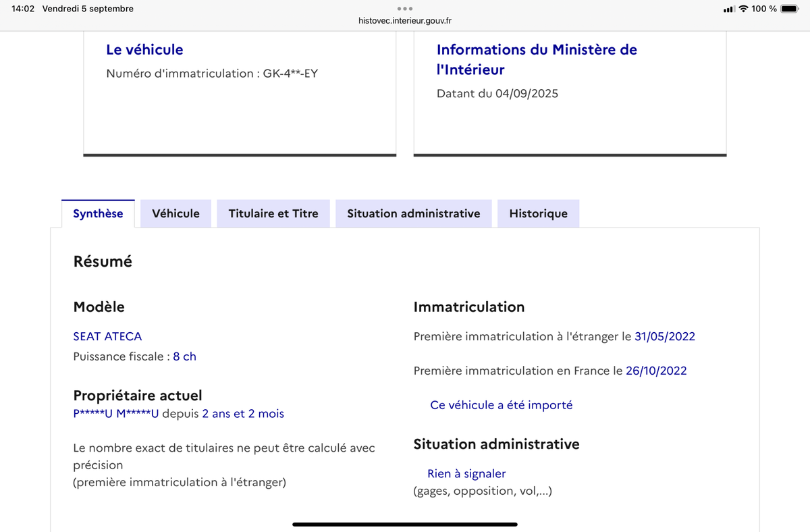
Task: Select the SEAT ATECA model text
Action: (x=107, y=336)
